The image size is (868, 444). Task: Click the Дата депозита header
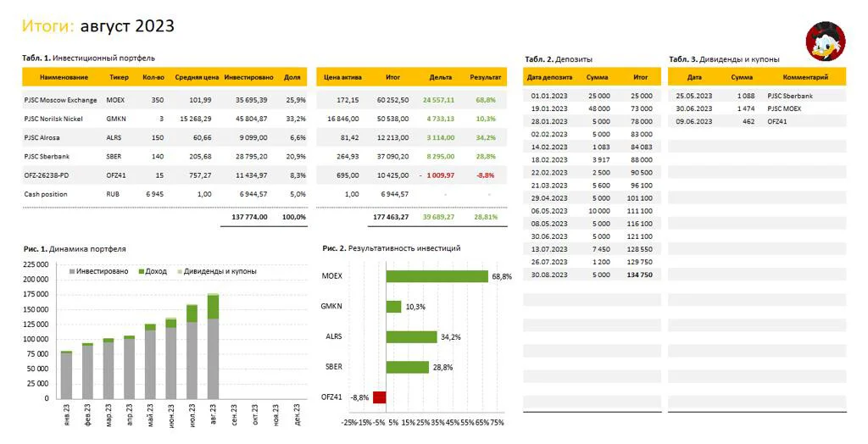point(549,77)
